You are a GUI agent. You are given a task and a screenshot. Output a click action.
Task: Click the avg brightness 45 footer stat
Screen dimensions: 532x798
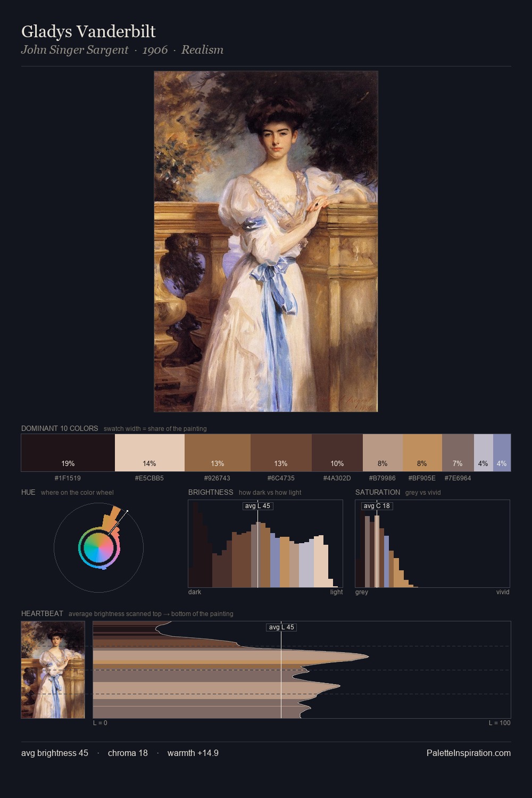[55, 753]
